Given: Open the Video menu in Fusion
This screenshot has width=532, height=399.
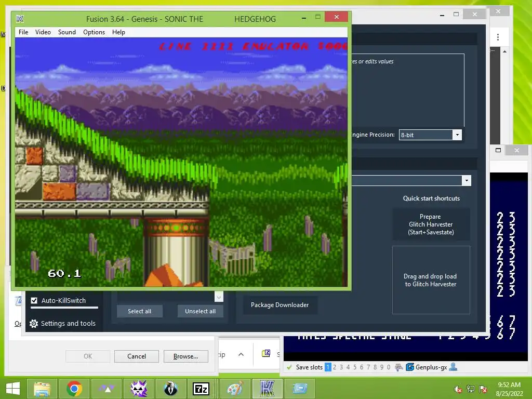Looking at the screenshot, I should 43,32.
